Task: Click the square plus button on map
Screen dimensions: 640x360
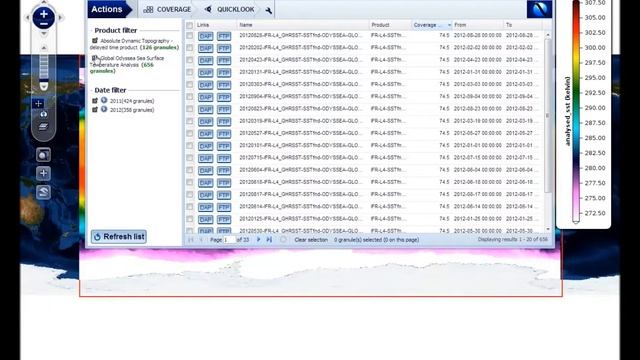Action: click(x=43, y=173)
